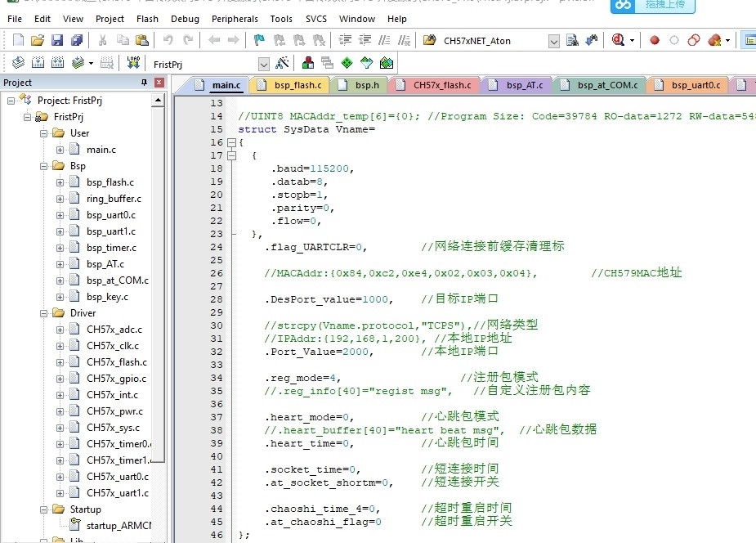Click the Build target icon
The width and height of the screenshot is (756, 543).
pos(38,63)
